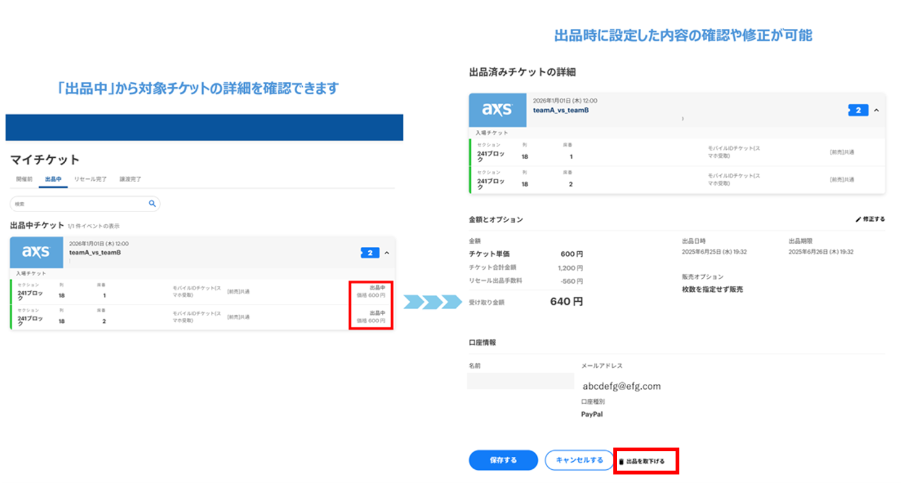This screenshot has height=485, width=901.
Task: Open the 譲渡完了 tab
Action: click(x=130, y=178)
